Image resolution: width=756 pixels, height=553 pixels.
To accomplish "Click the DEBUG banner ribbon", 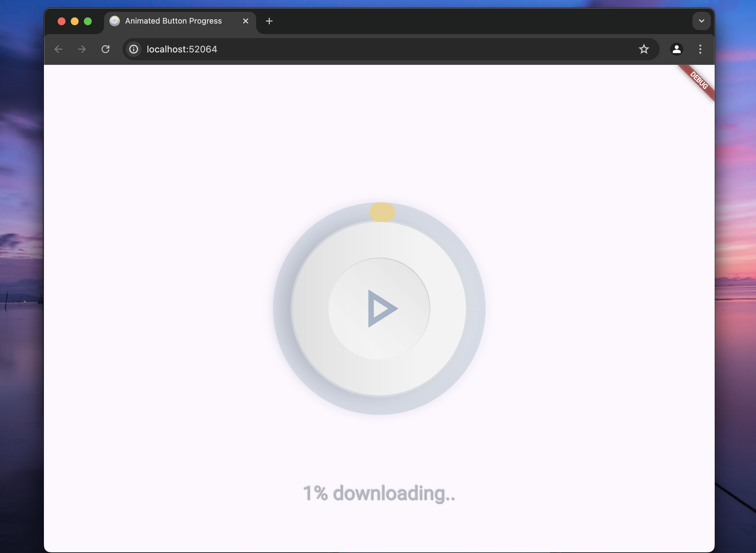I will 699,81.
